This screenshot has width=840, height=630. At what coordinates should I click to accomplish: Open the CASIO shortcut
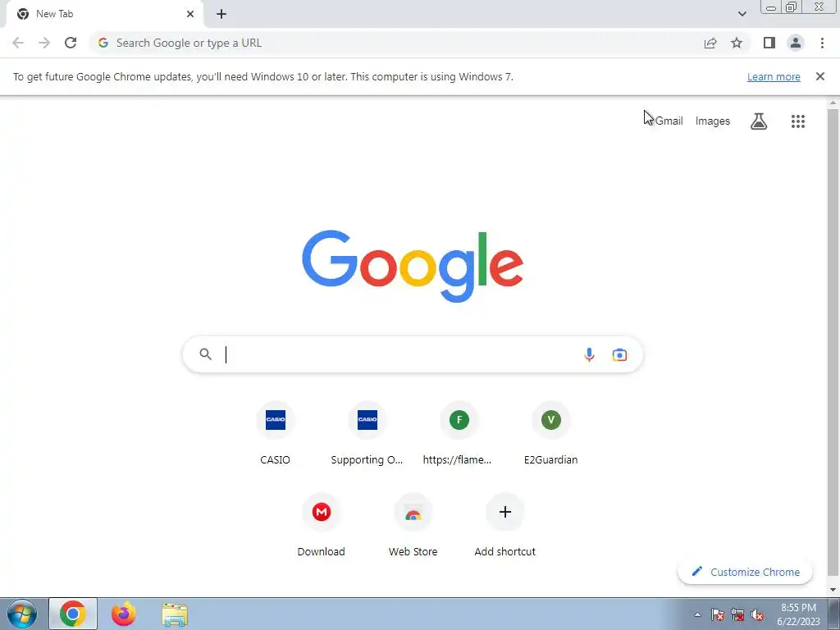[276, 434]
